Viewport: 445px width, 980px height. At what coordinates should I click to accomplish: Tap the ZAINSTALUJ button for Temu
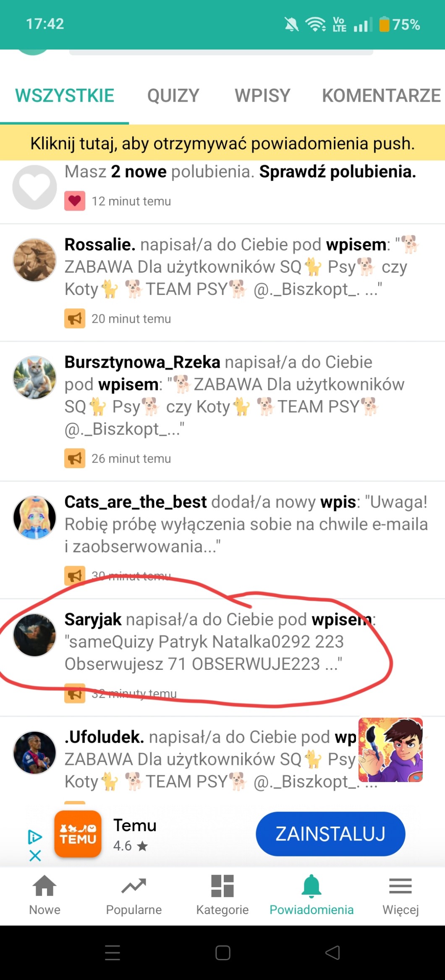point(330,834)
